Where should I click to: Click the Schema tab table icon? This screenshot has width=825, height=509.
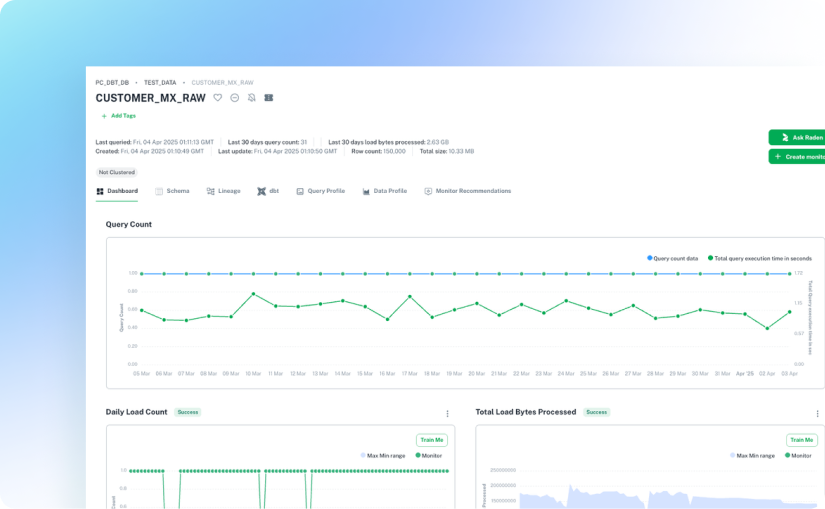159,191
